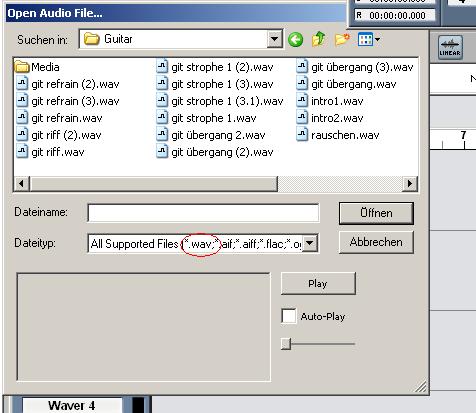Create a new folder
Viewport: 476px width, 413px height.
[342, 39]
